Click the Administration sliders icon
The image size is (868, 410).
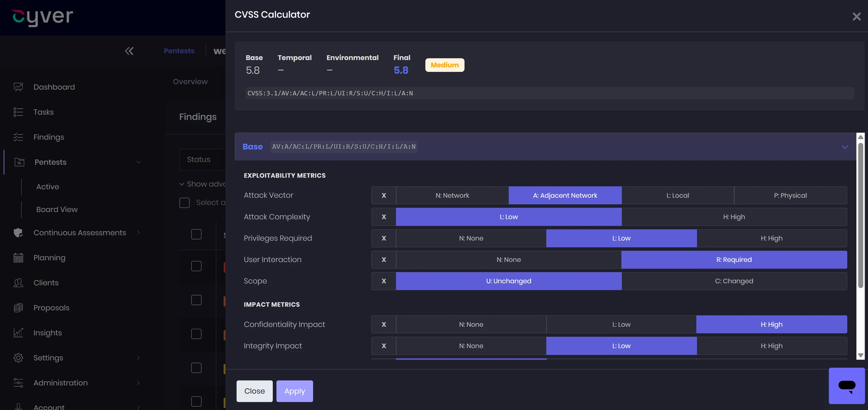click(x=18, y=383)
